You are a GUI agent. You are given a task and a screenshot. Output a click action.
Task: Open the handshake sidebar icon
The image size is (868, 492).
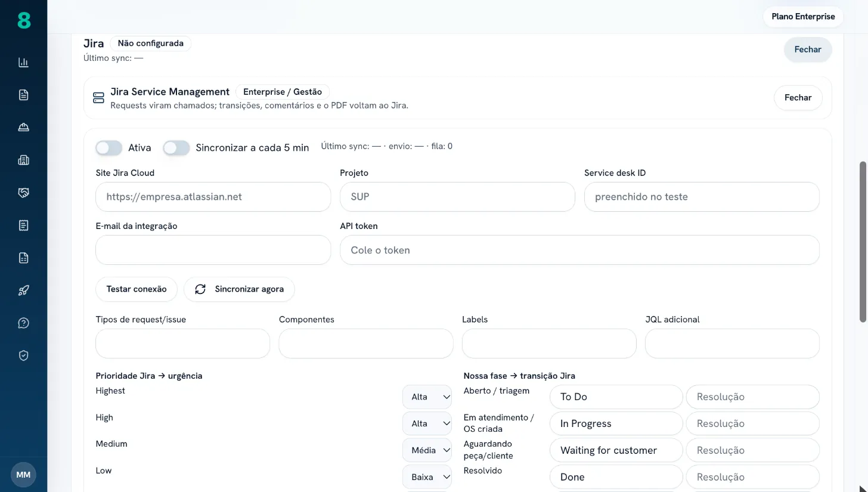pos(23,193)
